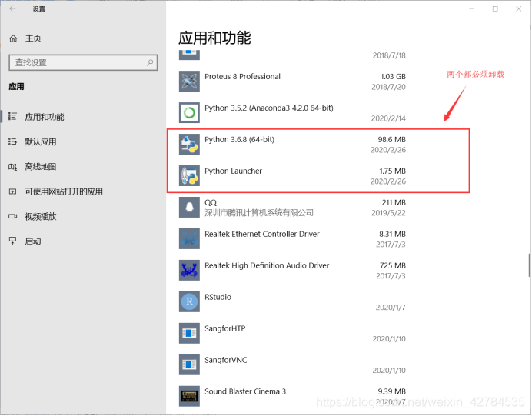Click the Sound Blaster Cinema 3 icon
This screenshot has width=532, height=416.
click(x=189, y=396)
